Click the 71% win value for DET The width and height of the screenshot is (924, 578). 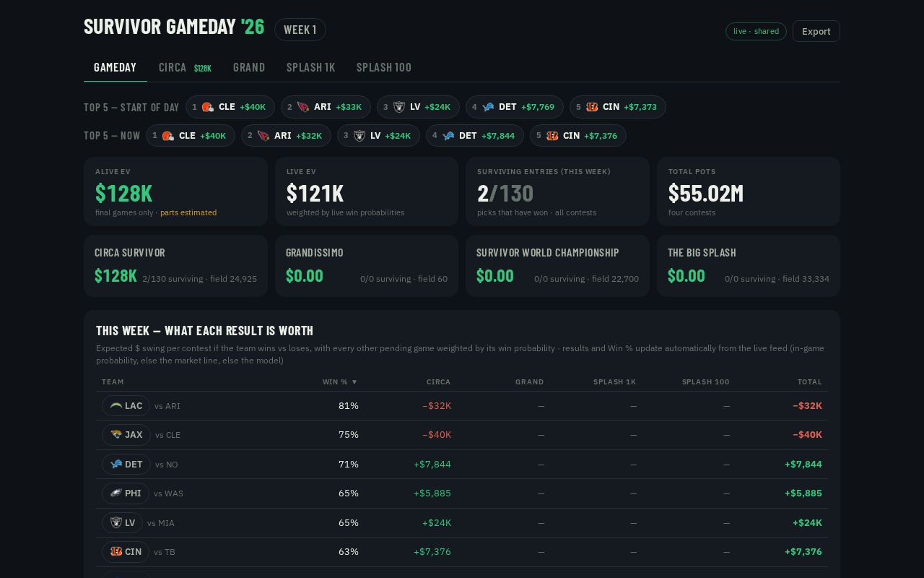[x=349, y=464]
